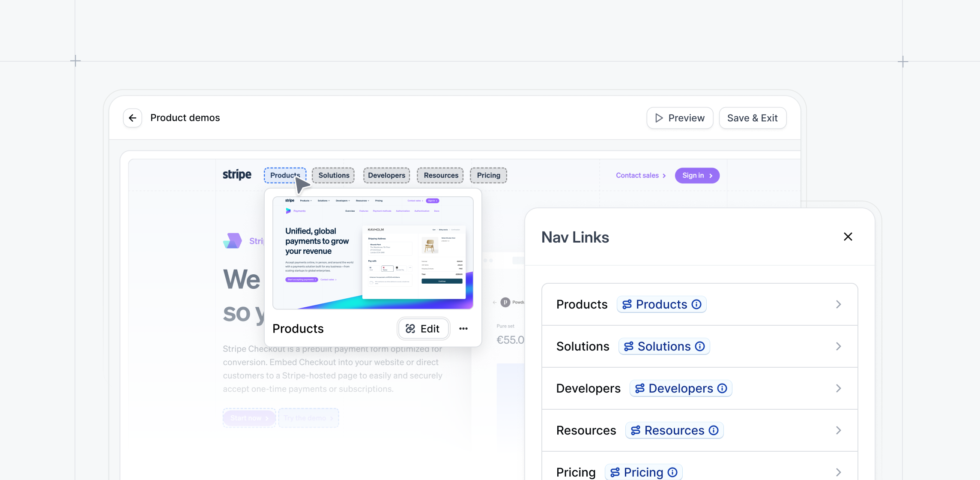Close the Nav Links panel
980x480 pixels.
click(x=848, y=237)
